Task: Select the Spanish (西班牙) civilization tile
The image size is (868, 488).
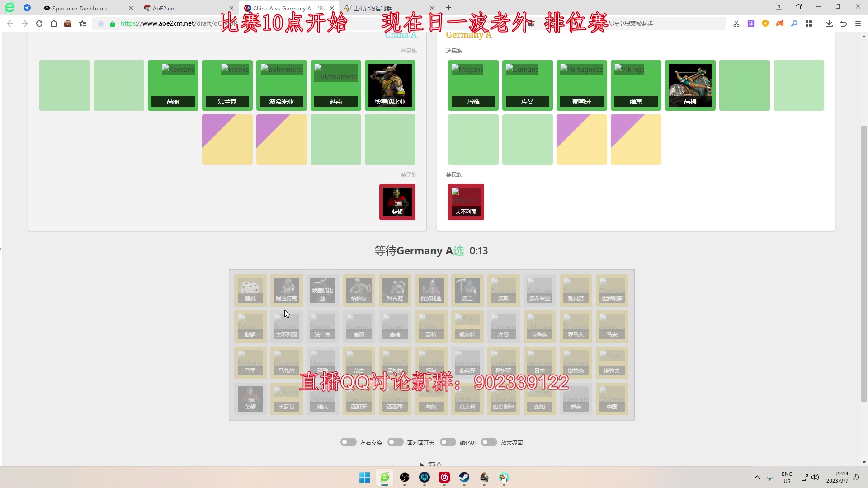Action: [359, 399]
